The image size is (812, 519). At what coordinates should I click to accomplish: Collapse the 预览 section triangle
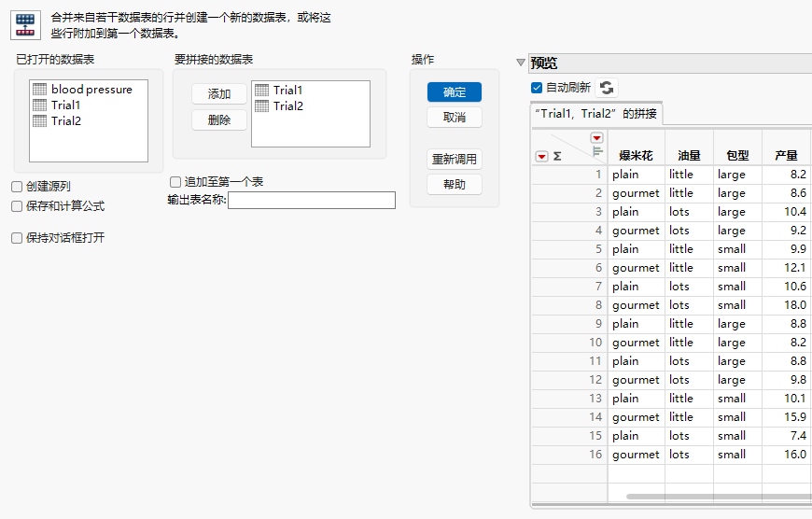click(x=521, y=63)
